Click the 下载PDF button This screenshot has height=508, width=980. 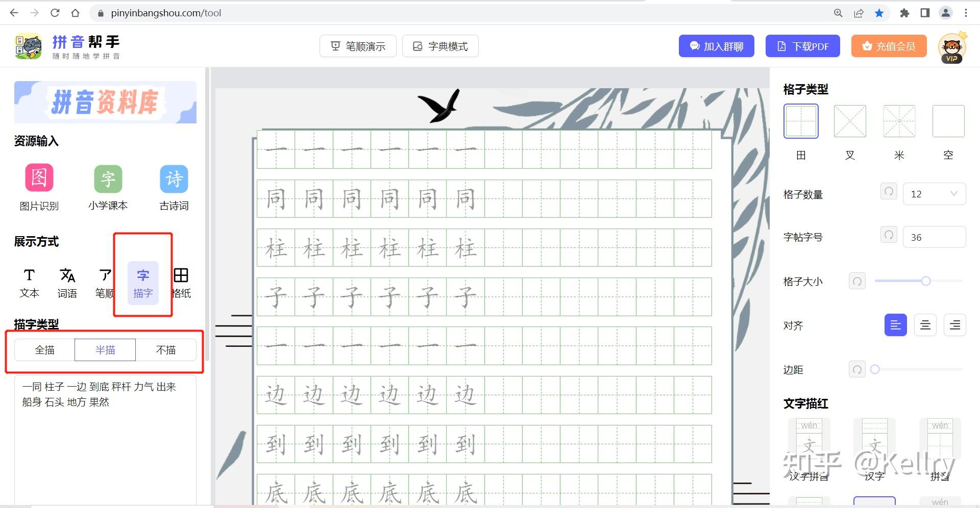(x=803, y=46)
